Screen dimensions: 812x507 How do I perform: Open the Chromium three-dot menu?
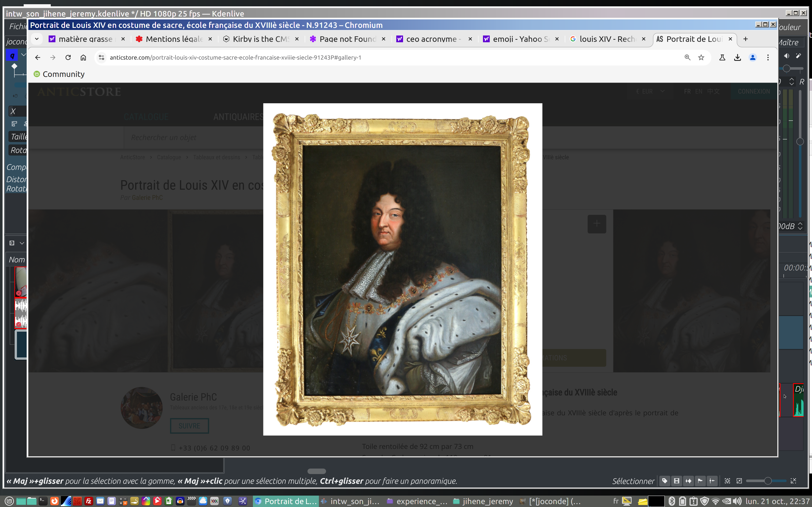[768, 57]
